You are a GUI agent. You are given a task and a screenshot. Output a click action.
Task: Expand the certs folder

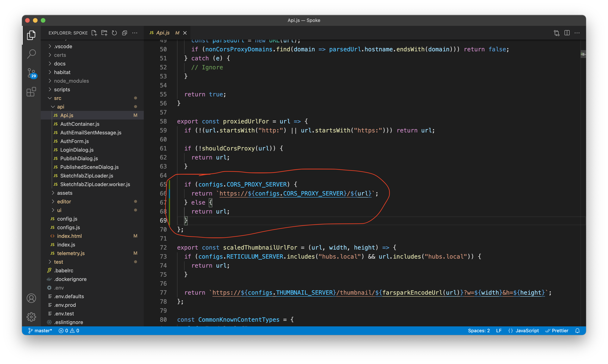coord(92,55)
